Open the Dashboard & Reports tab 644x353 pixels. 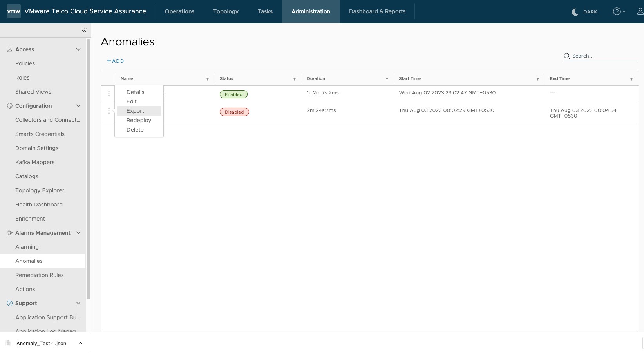377,11
